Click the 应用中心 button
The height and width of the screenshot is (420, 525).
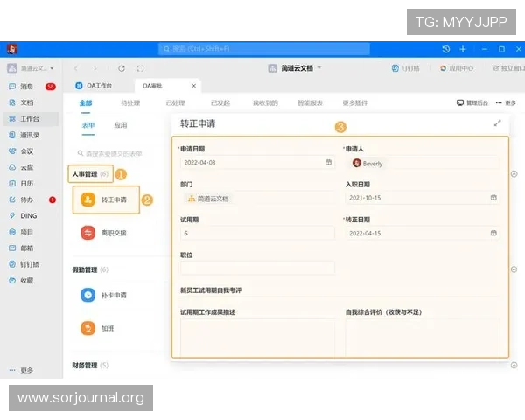coord(457,68)
